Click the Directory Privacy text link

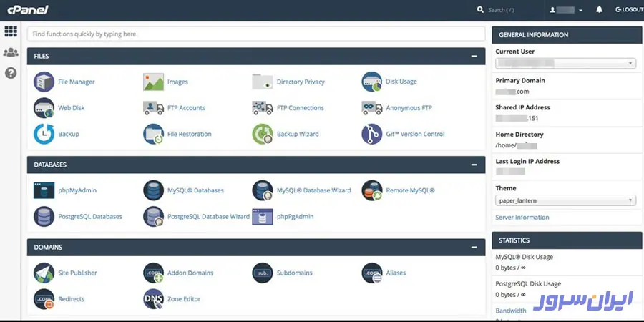tap(301, 82)
